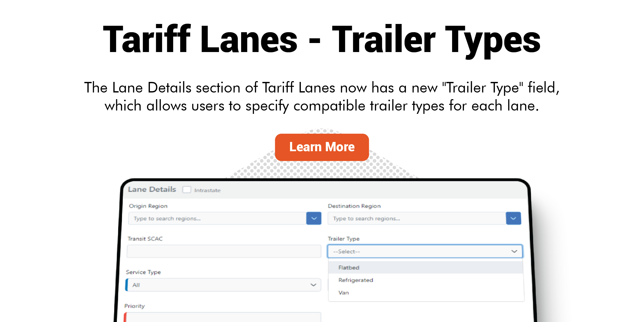Viewport: 644px width, 322px height.
Task: Click the Transit SCAC input field
Action: 224,251
